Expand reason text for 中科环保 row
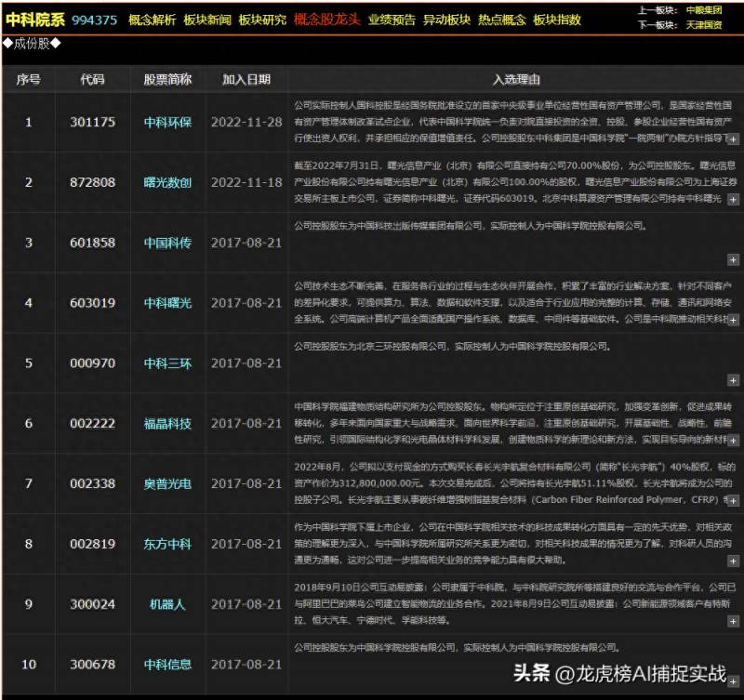This screenshot has height=700, width=744. (x=733, y=139)
